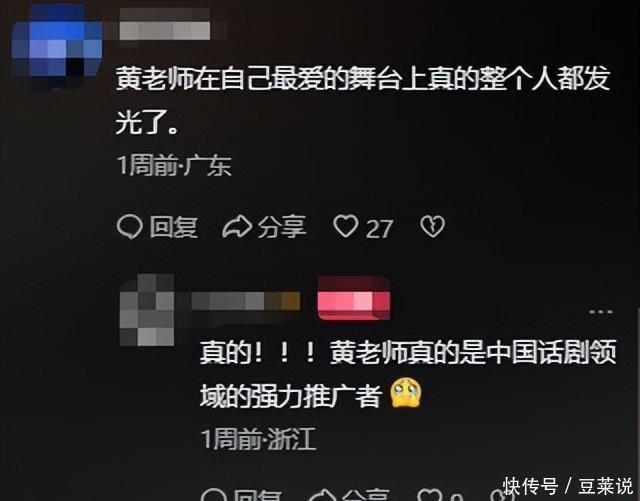Click the 1周前·广东 timestamp
Viewport: 640px width, 501px height.
point(174,165)
